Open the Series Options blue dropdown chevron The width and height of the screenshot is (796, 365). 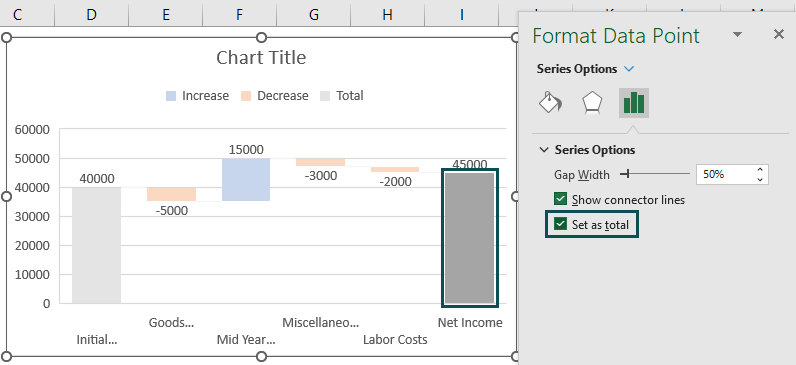coord(629,69)
